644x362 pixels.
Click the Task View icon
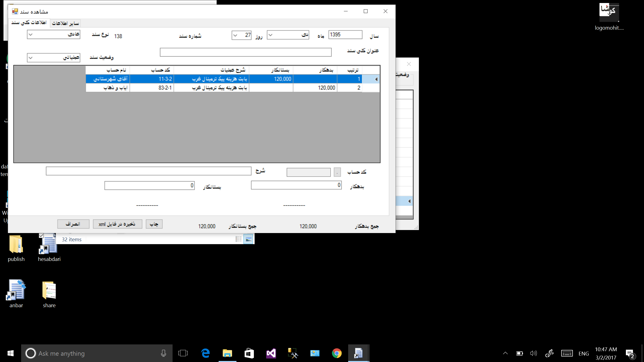(x=183, y=353)
